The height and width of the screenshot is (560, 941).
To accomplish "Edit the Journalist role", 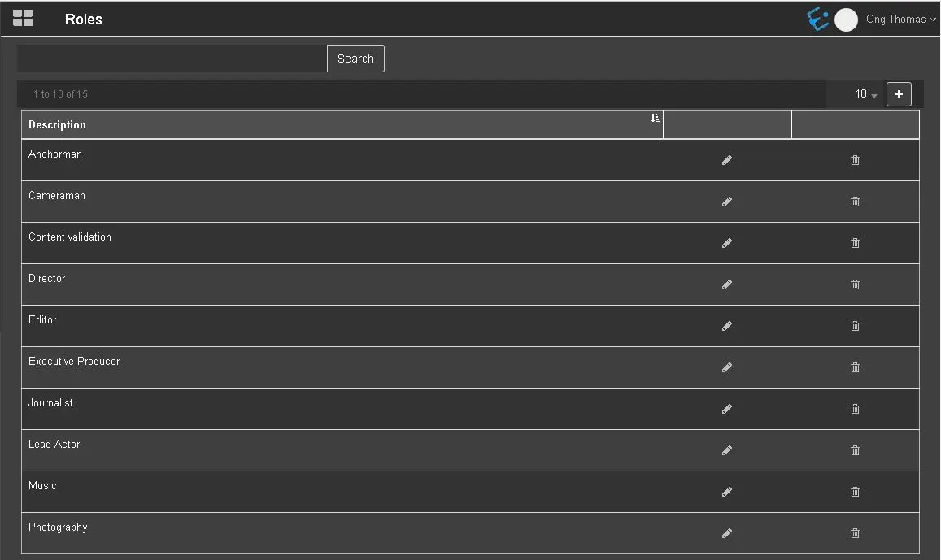I will (727, 409).
